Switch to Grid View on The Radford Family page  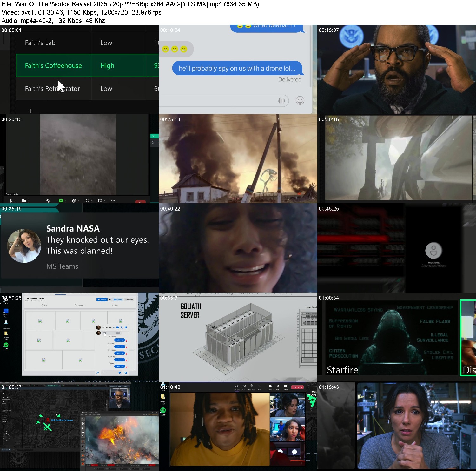coord(118,299)
